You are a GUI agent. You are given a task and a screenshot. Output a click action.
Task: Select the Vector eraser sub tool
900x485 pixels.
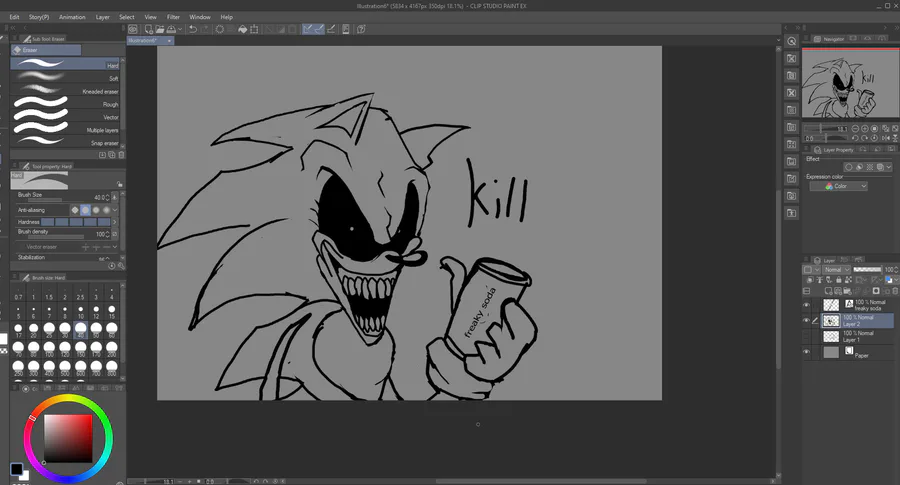point(65,116)
